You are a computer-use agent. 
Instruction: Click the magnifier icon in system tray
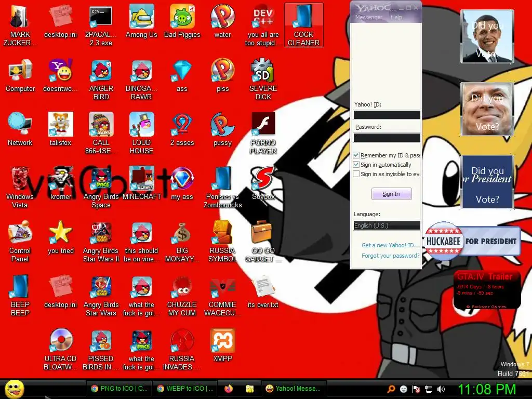[x=391, y=389]
